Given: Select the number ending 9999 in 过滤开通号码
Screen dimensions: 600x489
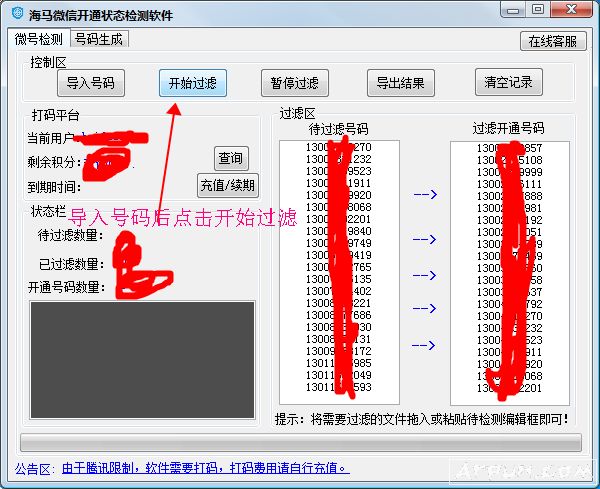Looking at the screenshot, I should point(509,172).
